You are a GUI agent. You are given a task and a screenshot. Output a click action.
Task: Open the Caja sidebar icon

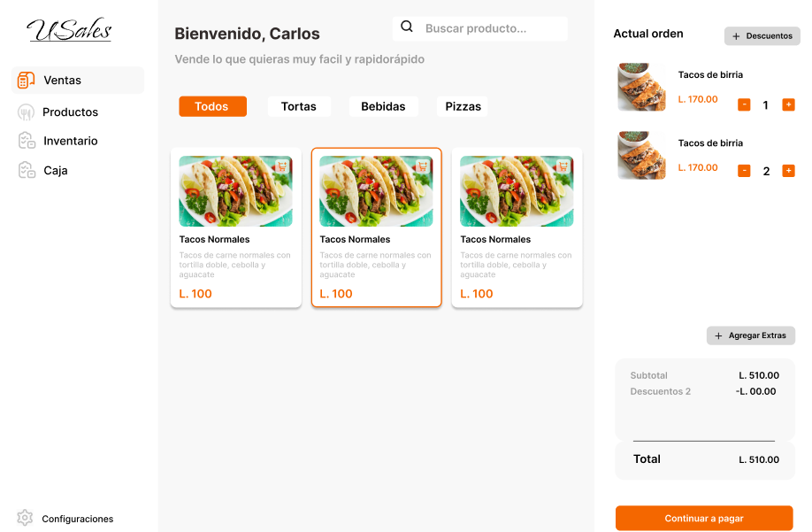(x=27, y=170)
